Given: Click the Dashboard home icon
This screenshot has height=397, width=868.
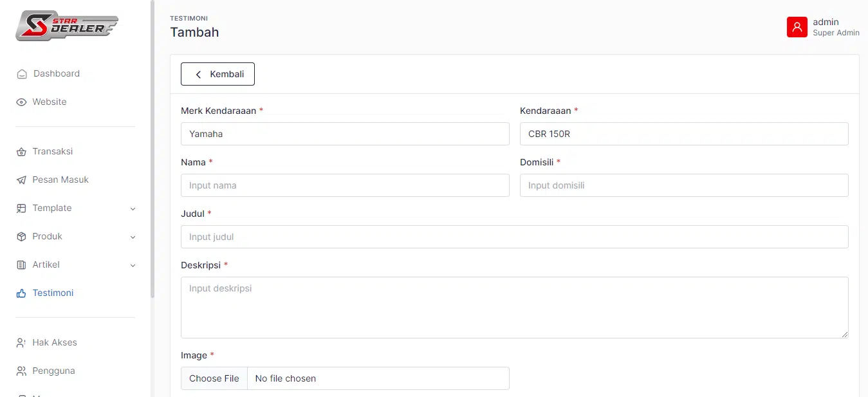Looking at the screenshot, I should pos(22,74).
